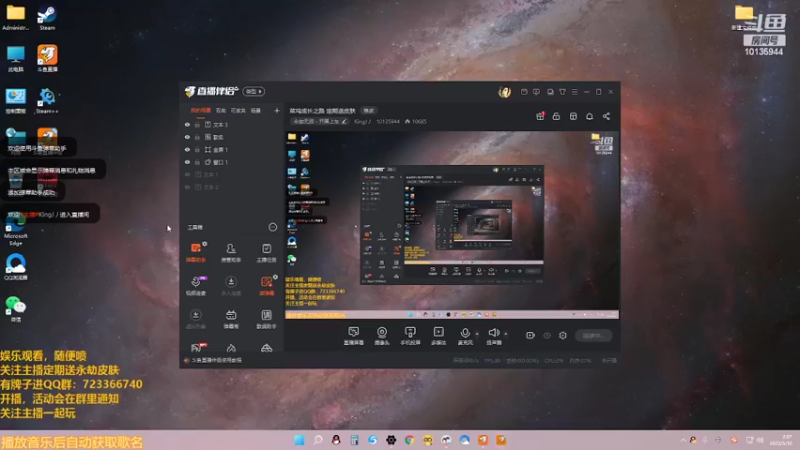Click the start streaming button

pos(593,335)
